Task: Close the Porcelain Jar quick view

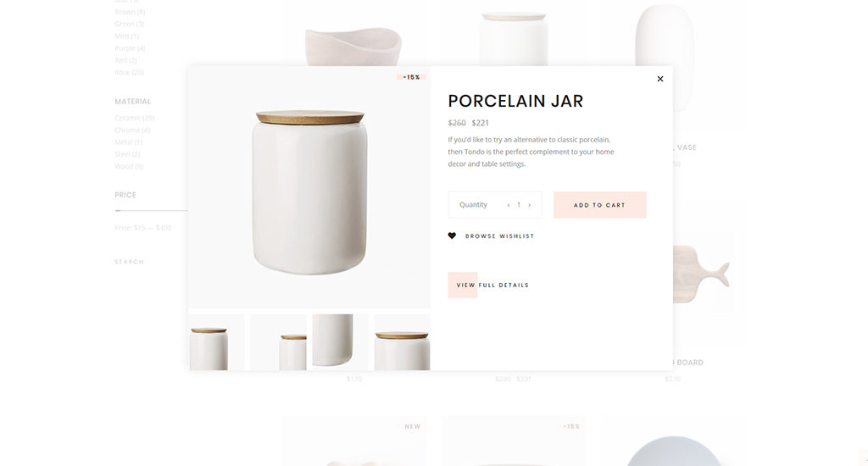Action: click(x=659, y=79)
